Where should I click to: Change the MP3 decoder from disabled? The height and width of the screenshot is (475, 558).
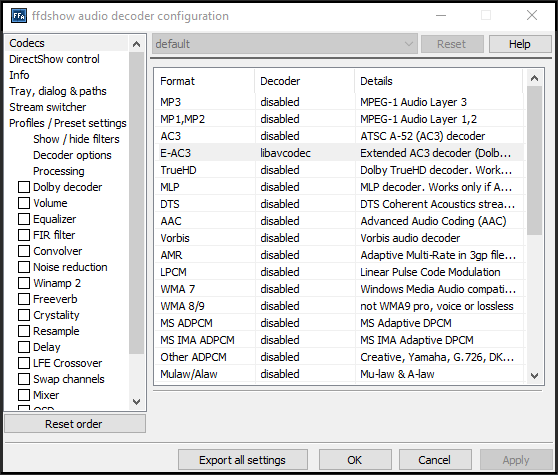[x=280, y=102]
